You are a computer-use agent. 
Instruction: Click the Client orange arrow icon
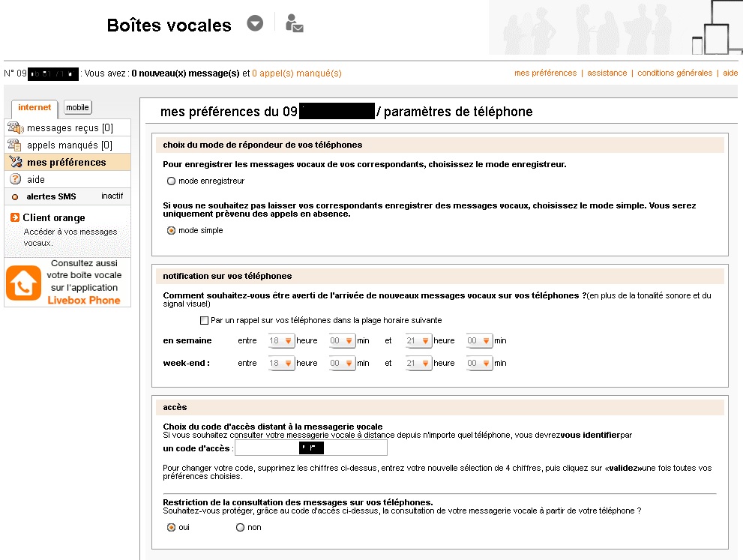pyautogui.click(x=15, y=217)
